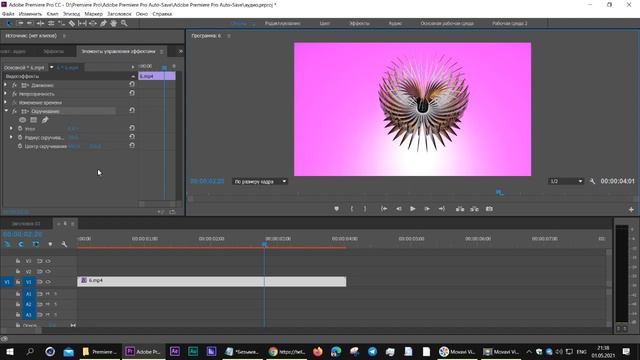Screen dimensions: 640x360
Task: Open the Telegram icon in the taskbar
Action: coord(372,351)
